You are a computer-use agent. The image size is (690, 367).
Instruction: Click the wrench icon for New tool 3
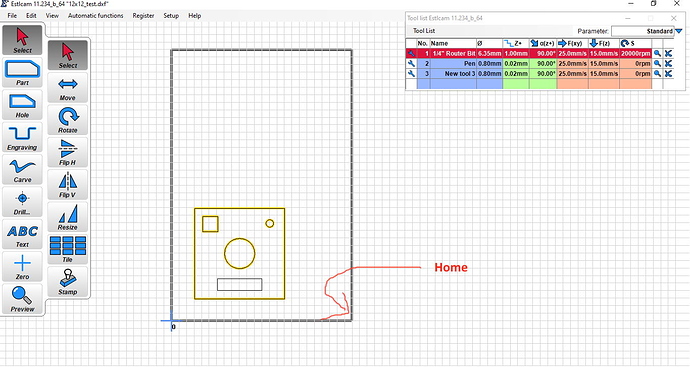(x=411, y=73)
